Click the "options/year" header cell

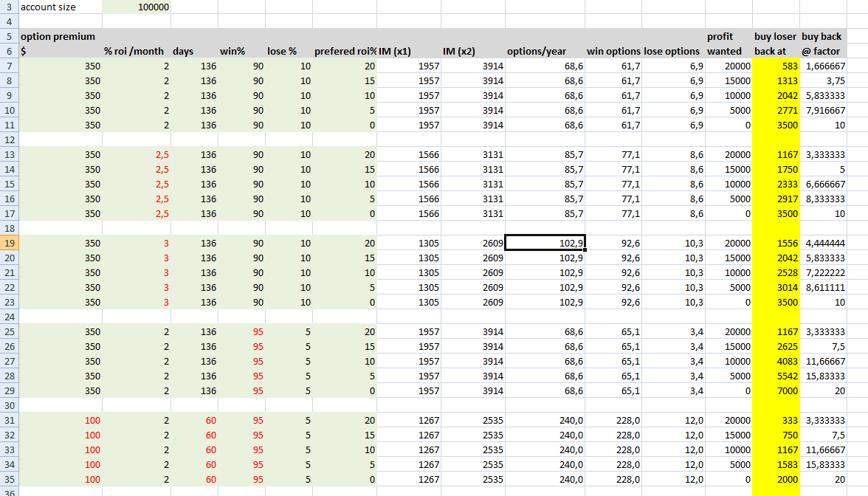coord(545,51)
